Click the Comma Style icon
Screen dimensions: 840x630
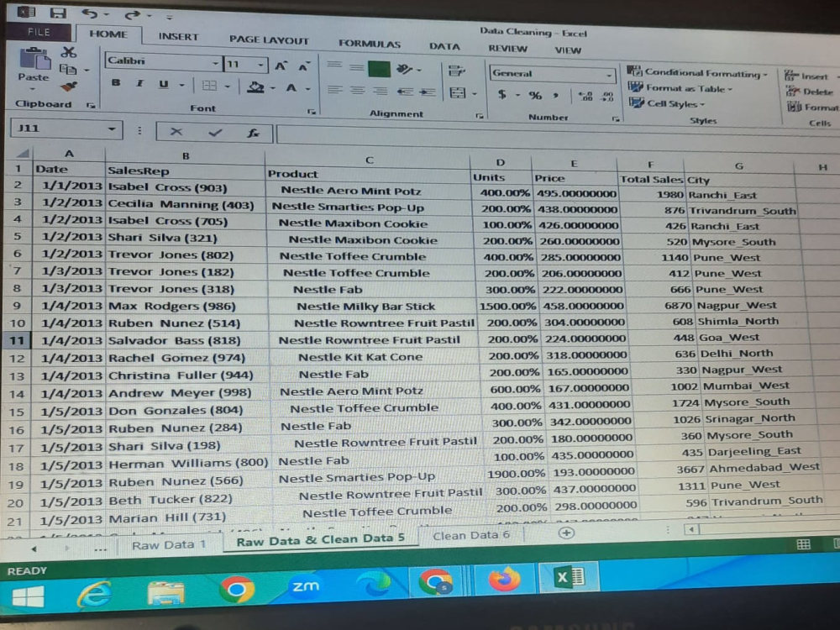[x=556, y=96]
